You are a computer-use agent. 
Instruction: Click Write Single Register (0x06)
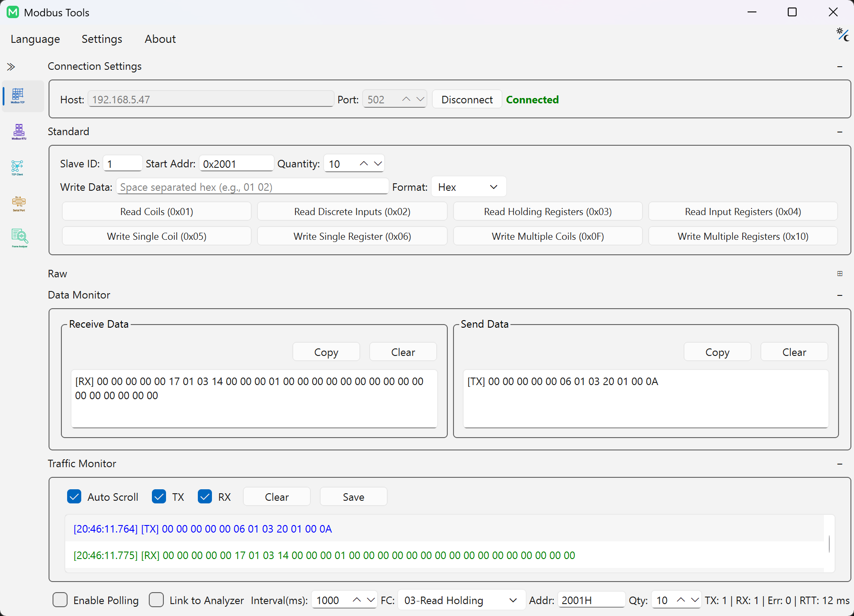coord(352,236)
